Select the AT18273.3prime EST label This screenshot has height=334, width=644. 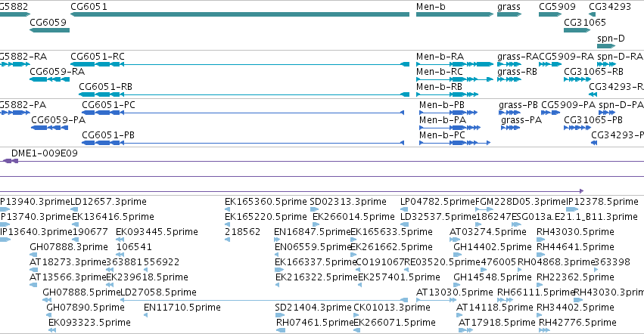click(x=68, y=261)
